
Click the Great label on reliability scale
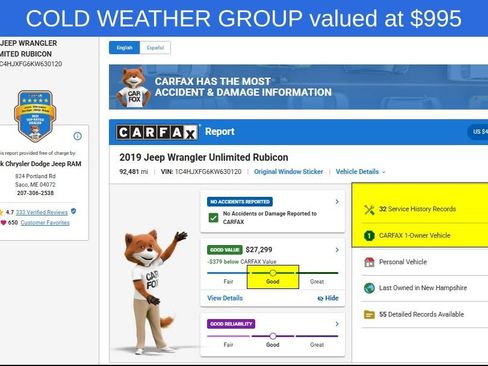coord(317,345)
